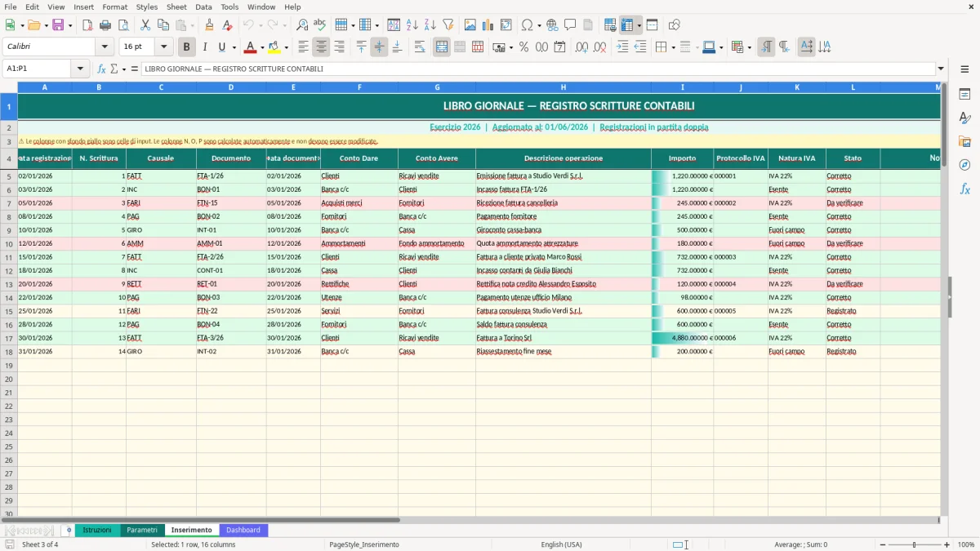
Task: Click the Sort Ascending icon
Action: click(412, 25)
